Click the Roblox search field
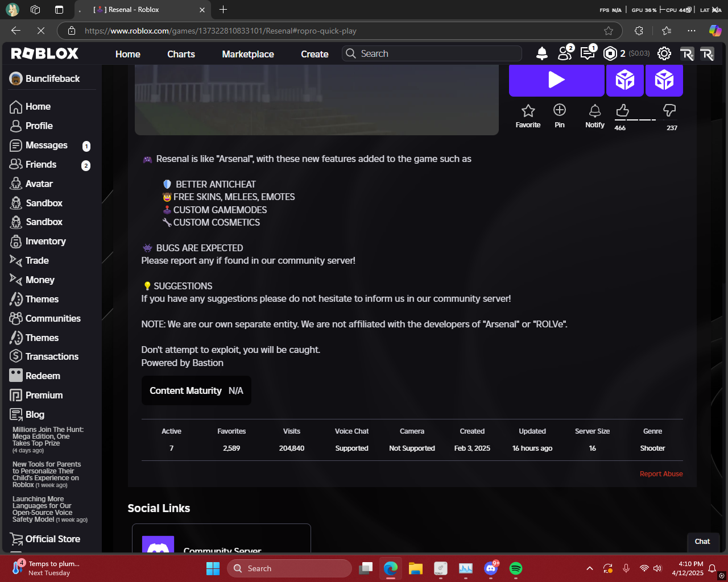 [x=432, y=53]
